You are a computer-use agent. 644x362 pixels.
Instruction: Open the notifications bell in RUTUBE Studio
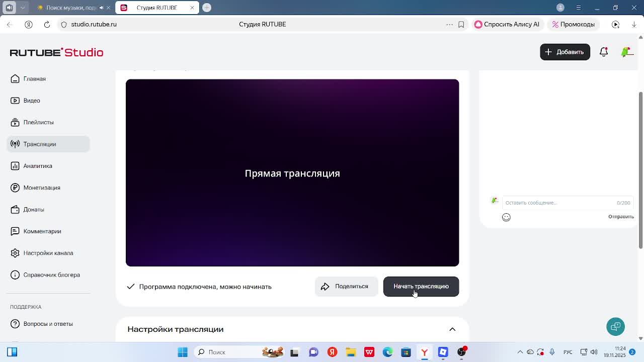pyautogui.click(x=604, y=52)
